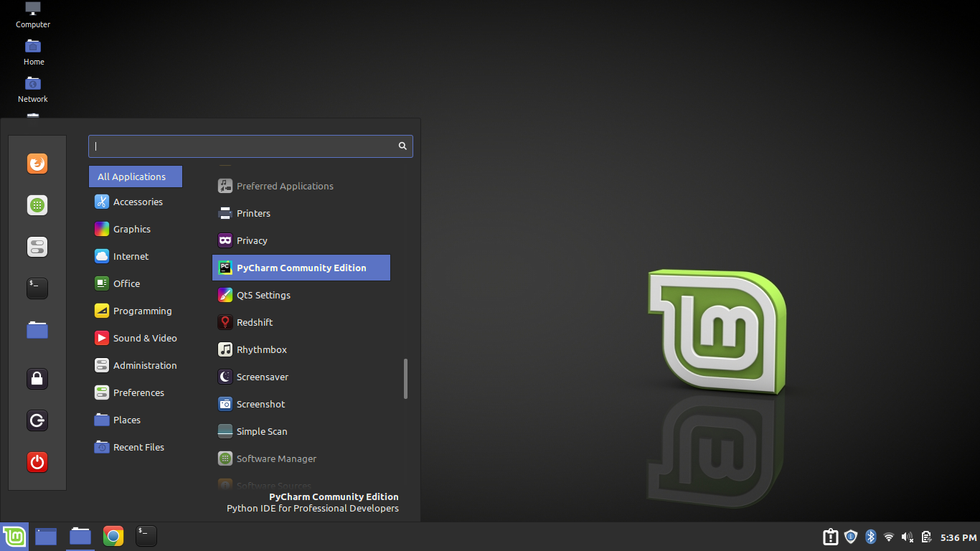
Task: Click the Privacy mask icon
Action: pyautogui.click(x=225, y=240)
